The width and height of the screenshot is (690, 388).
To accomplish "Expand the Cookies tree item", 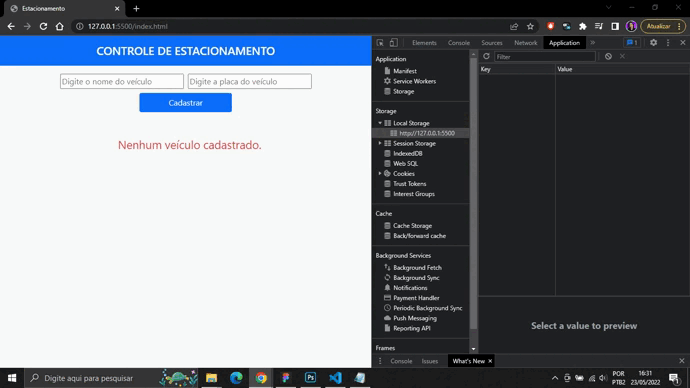I will point(380,173).
